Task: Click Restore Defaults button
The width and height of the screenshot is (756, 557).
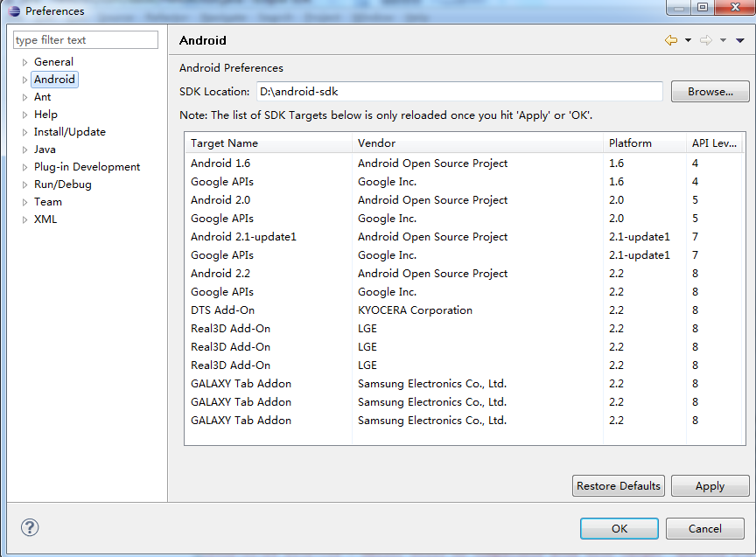Action: pos(618,485)
